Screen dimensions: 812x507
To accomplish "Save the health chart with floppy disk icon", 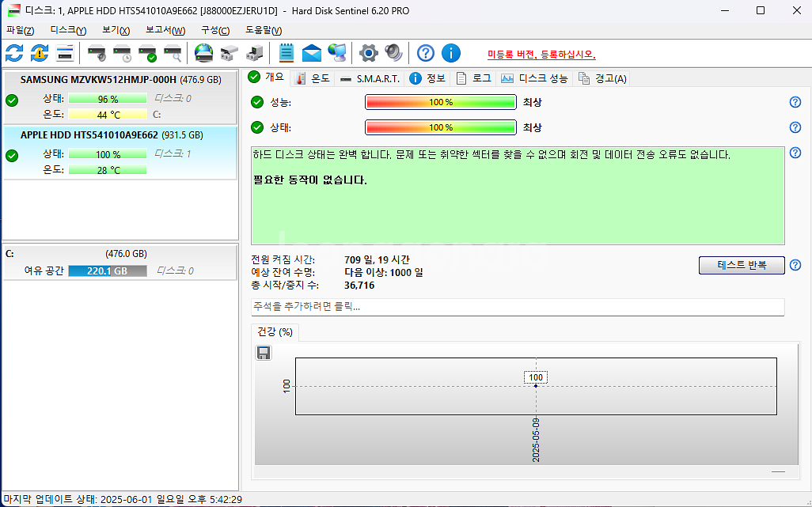I will 264,353.
